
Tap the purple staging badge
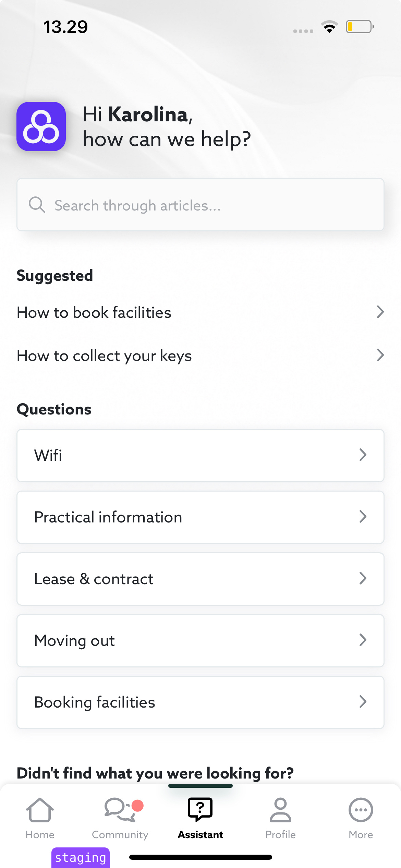(81, 858)
